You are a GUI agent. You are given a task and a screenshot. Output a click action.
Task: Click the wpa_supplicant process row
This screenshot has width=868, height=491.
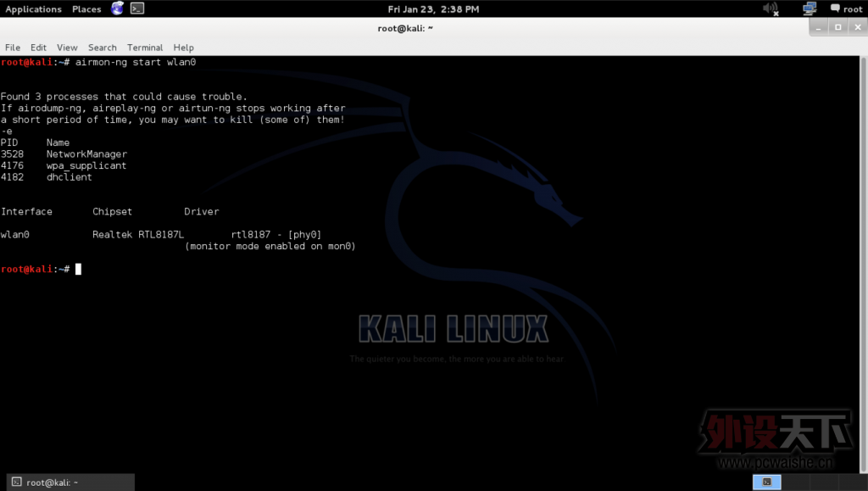tap(64, 165)
